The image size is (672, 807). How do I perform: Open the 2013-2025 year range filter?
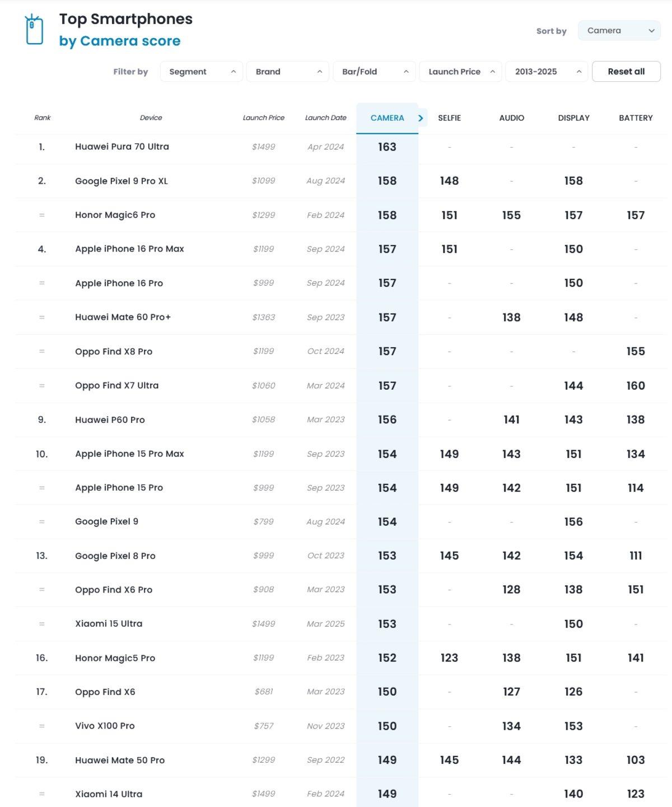click(547, 72)
